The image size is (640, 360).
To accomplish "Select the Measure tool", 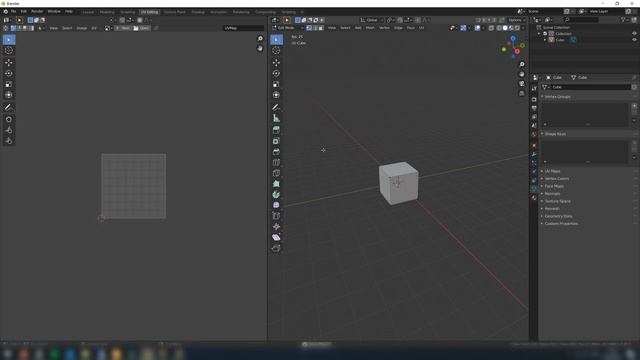I will (x=276, y=118).
